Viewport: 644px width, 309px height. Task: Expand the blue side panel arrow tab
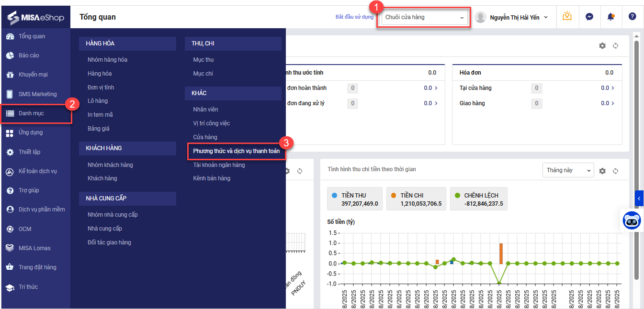[639, 198]
